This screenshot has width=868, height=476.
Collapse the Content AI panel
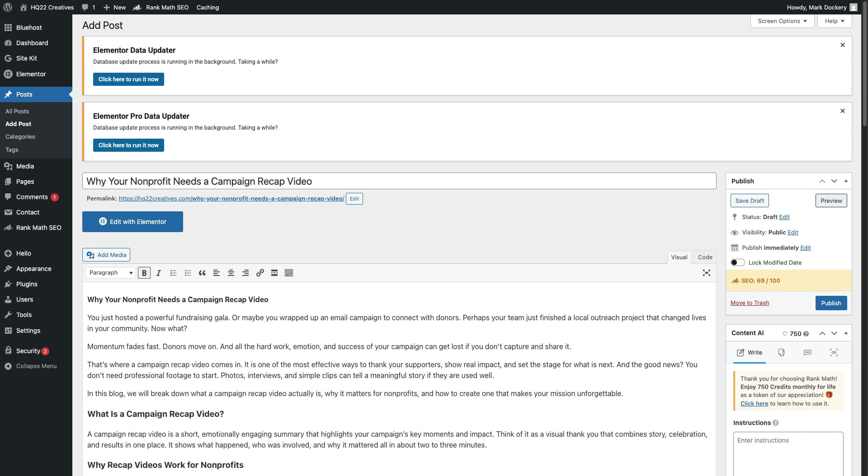click(846, 333)
